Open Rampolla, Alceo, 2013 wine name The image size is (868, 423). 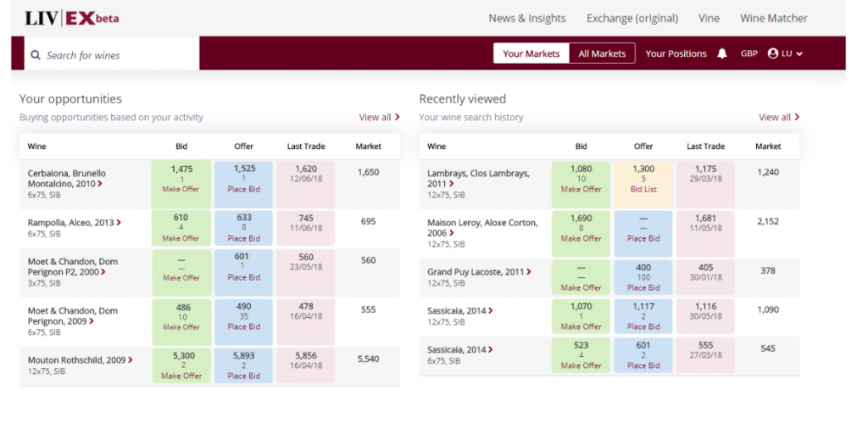[x=71, y=222]
